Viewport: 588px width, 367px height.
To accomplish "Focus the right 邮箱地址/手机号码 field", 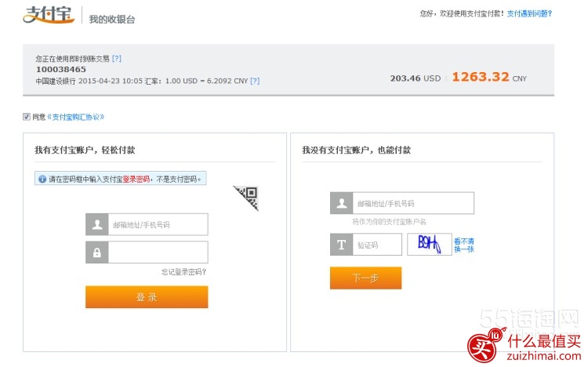I will click(x=413, y=203).
